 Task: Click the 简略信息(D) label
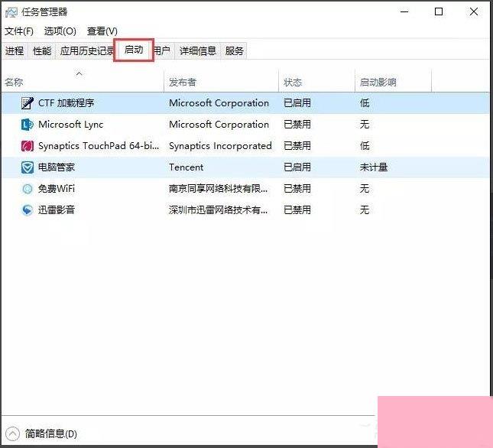pyautogui.click(x=51, y=433)
